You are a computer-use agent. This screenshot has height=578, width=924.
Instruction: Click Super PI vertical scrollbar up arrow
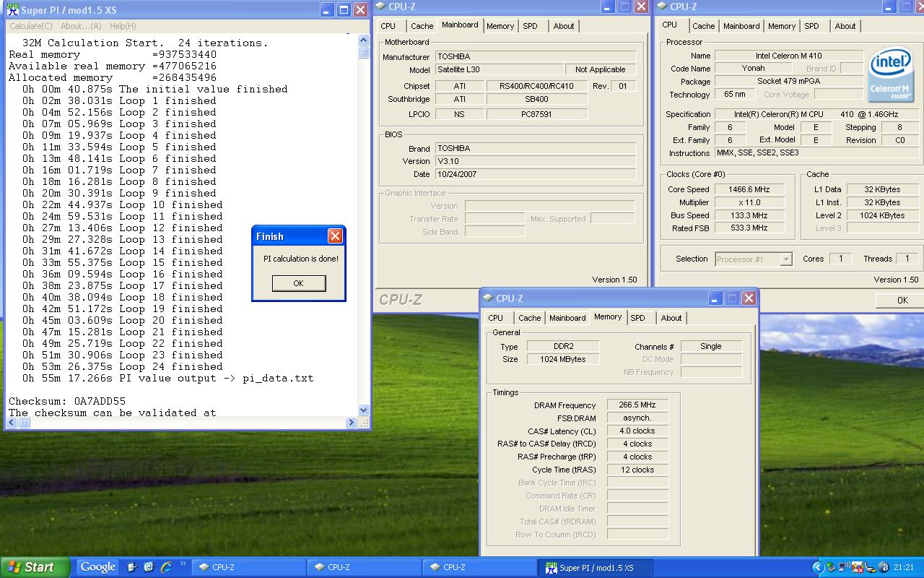pos(364,40)
